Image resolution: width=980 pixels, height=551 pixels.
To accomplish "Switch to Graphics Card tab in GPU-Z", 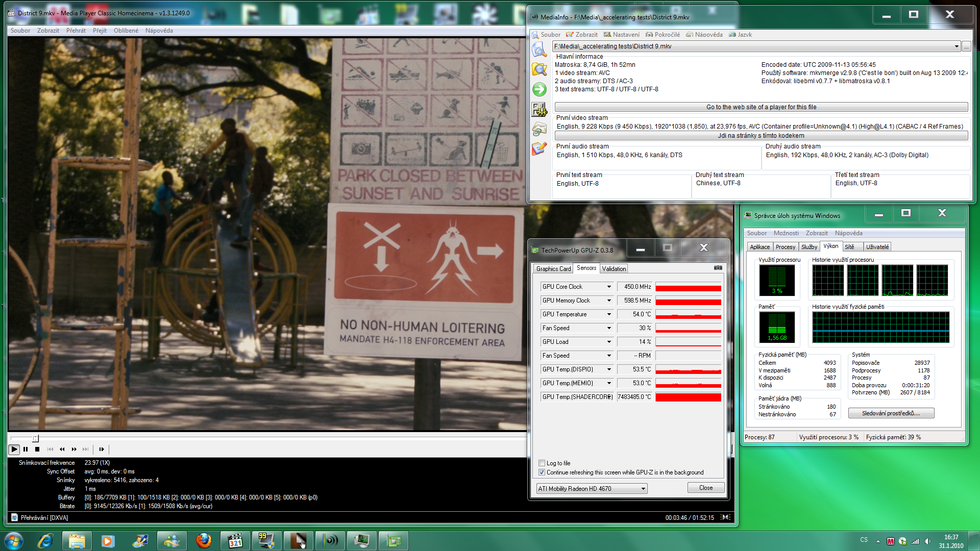I will [x=553, y=269].
